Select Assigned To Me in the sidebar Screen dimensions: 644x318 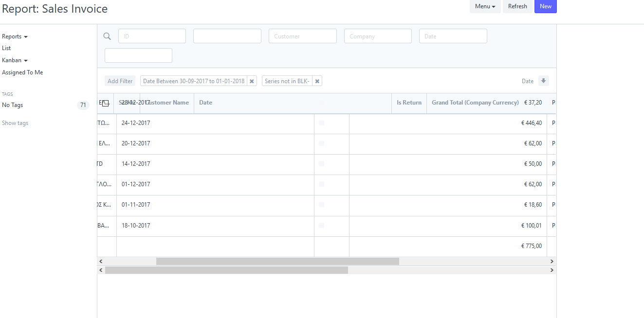pyautogui.click(x=22, y=72)
